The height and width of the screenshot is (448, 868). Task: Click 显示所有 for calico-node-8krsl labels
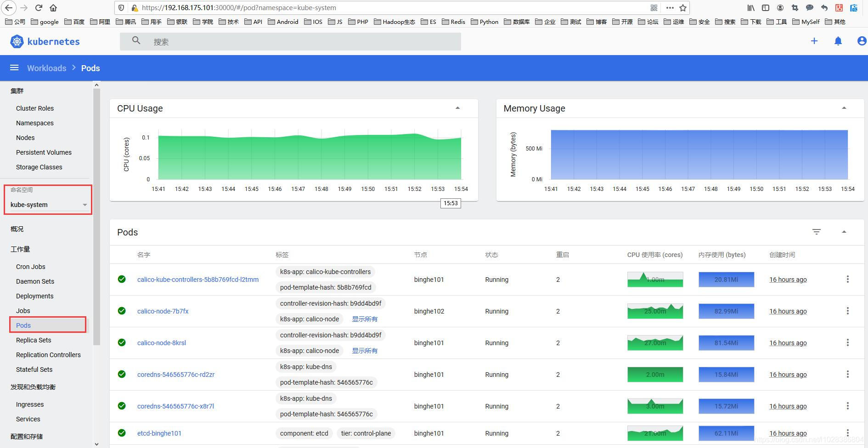point(365,351)
